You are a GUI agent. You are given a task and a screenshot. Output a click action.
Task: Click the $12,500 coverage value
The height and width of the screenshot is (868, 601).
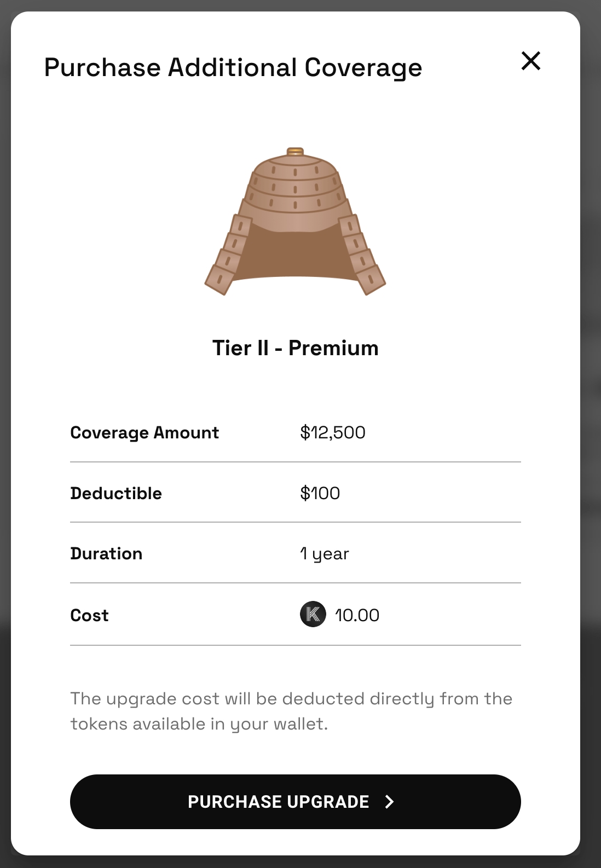(332, 432)
